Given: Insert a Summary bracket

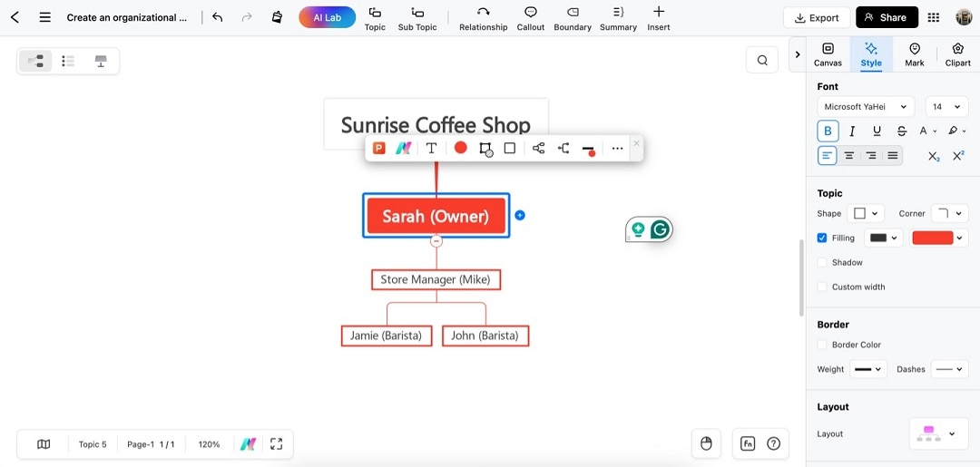Looking at the screenshot, I should coord(618,12).
